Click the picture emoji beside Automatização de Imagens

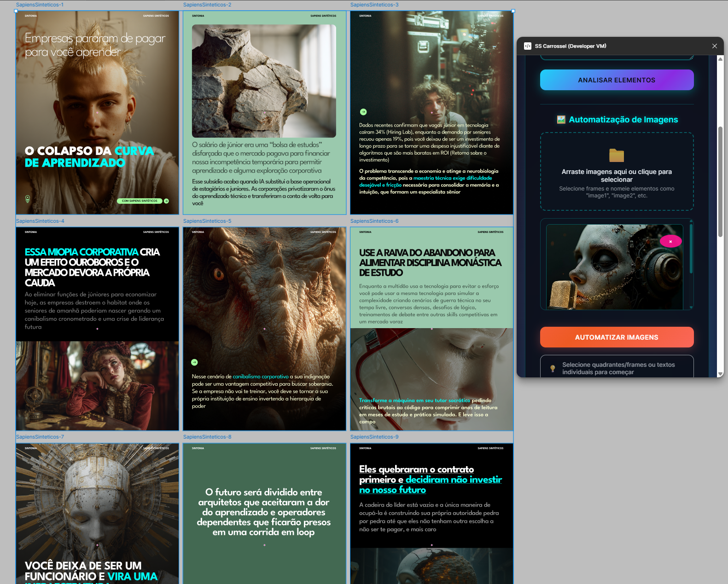[x=561, y=120]
